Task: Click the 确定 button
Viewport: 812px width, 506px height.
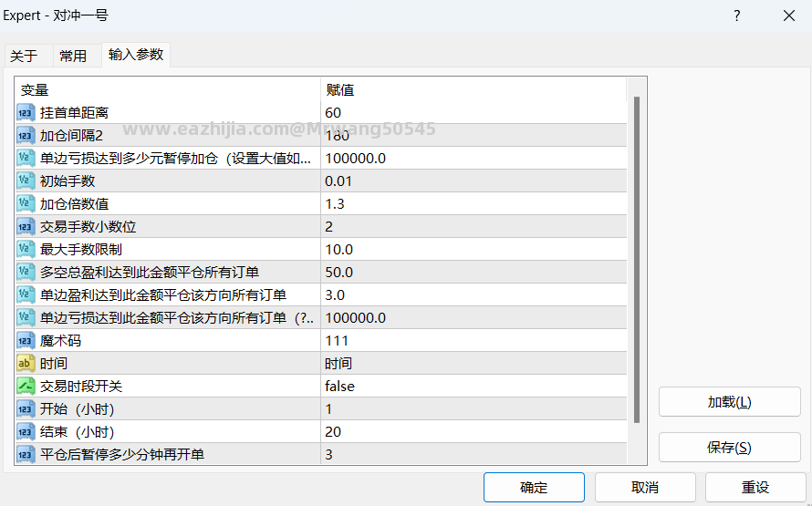Action: 534,488
